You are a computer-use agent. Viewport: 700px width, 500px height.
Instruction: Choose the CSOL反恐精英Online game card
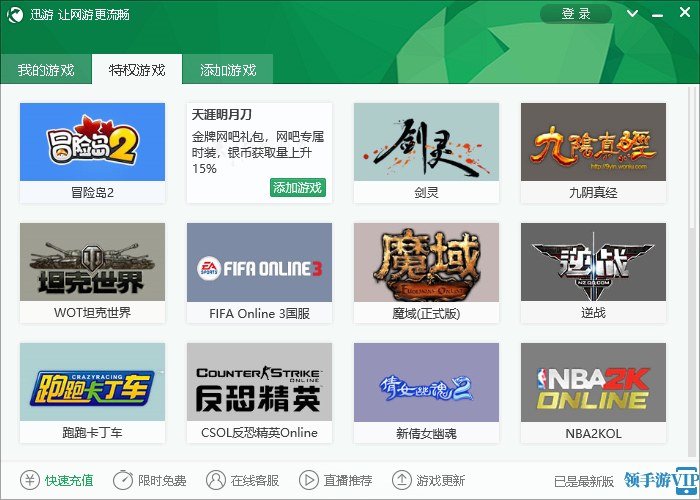pyautogui.click(x=259, y=393)
